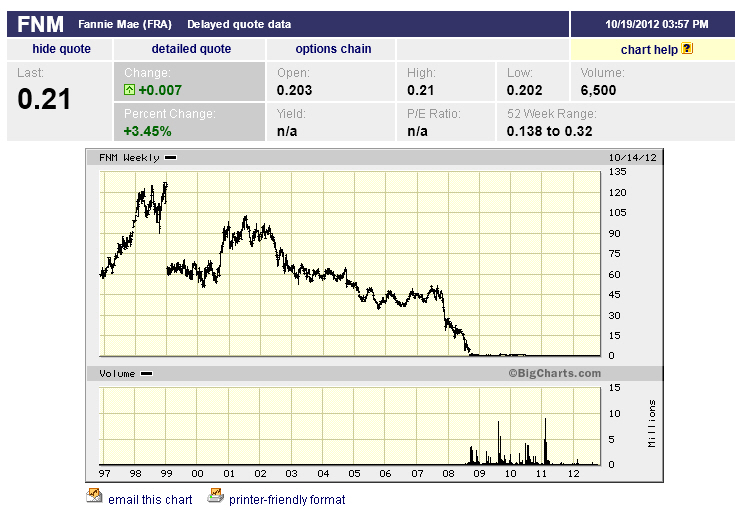Click the 10/14/12 chart date label

632,158
